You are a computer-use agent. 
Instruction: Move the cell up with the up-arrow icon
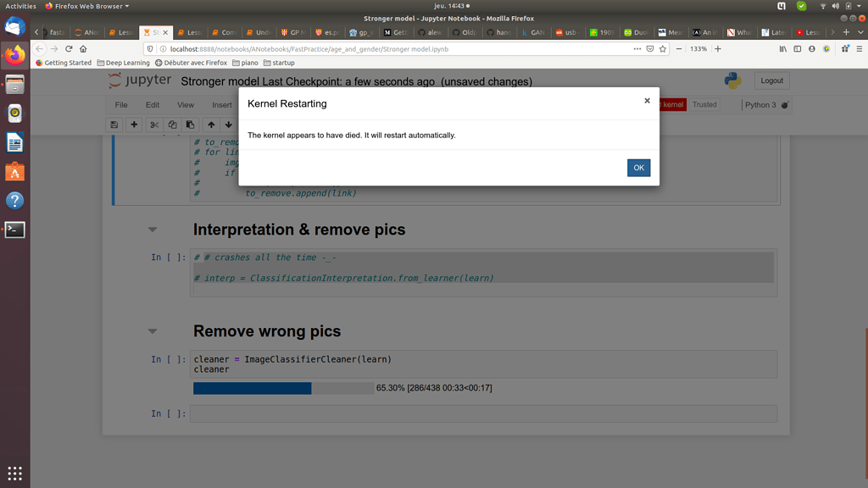pyautogui.click(x=210, y=125)
